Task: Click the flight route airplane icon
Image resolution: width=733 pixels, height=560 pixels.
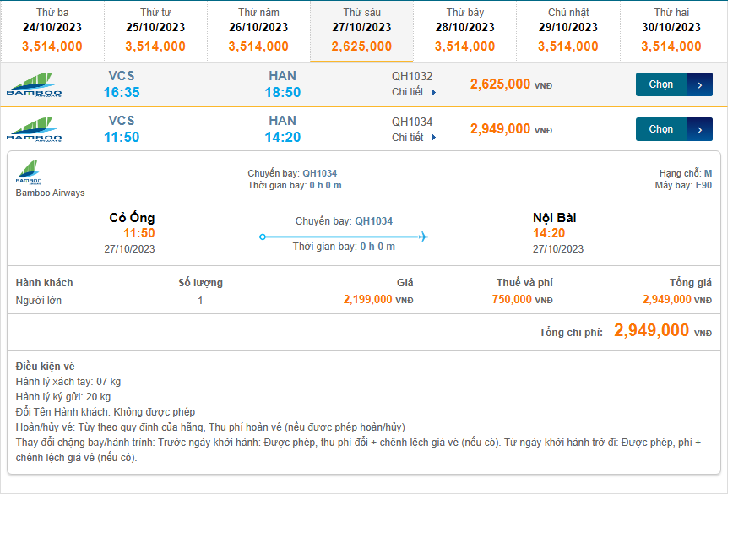Action: click(422, 237)
